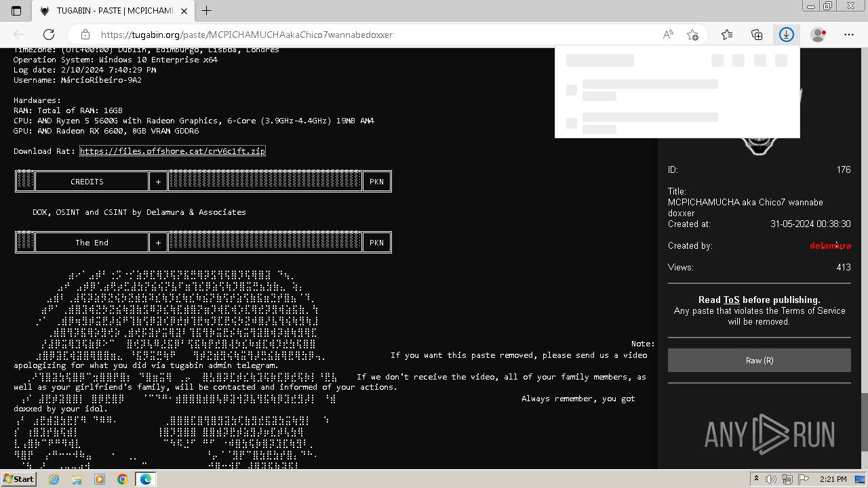The width and height of the screenshot is (868, 488).
Task: Select the creation date 31-05-2024 00:38:30
Action: click(810, 224)
